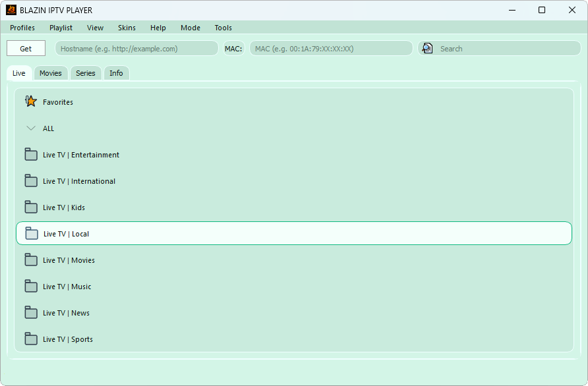This screenshot has height=386, width=588.
Task: Select the Live TV | Movies label
Action: 69,260
